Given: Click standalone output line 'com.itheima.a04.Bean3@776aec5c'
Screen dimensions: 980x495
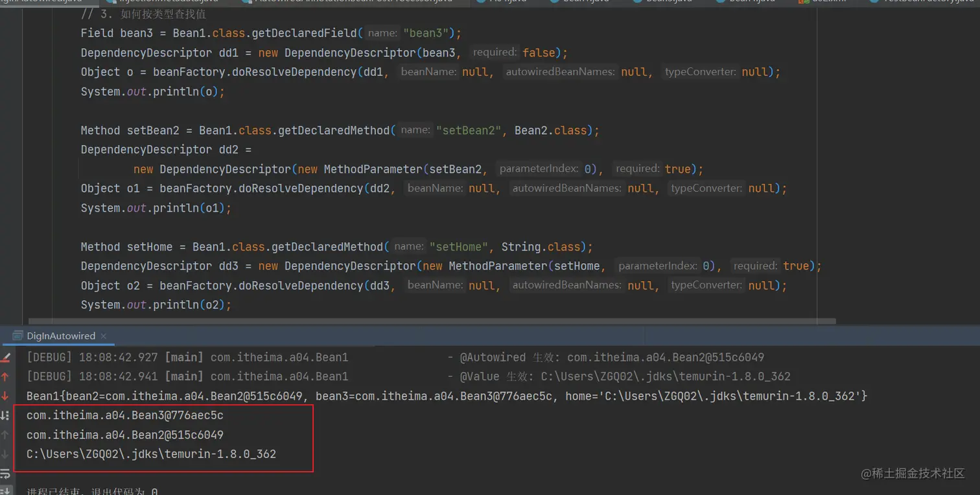Looking at the screenshot, I should click(124, 415).
